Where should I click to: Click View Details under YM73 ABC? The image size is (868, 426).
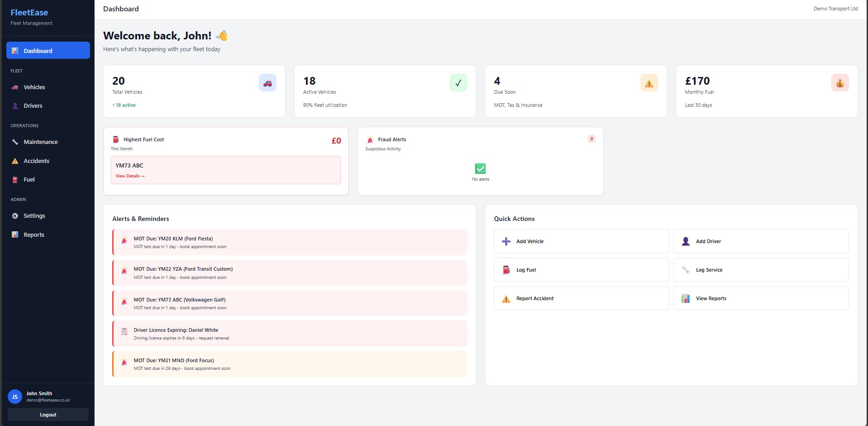tap(130, 176)
